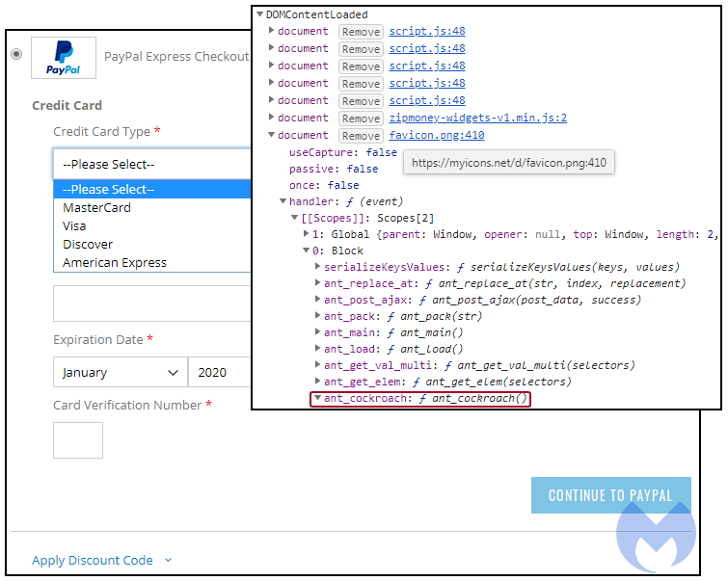728x581 pixels.
Task: Choose Visa from the card list
Action: tap(74, 225)
